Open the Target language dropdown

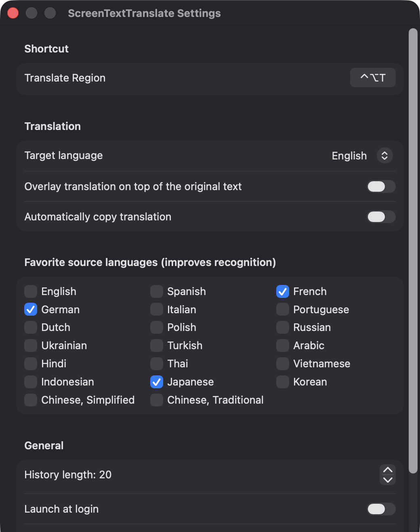coord(384,155)
